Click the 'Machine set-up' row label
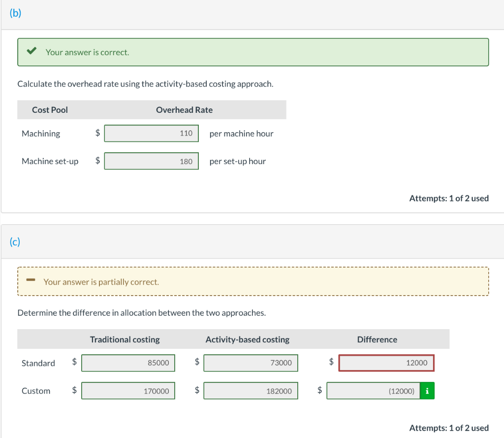This screenshot has width=504, height=438. (50, 161)
